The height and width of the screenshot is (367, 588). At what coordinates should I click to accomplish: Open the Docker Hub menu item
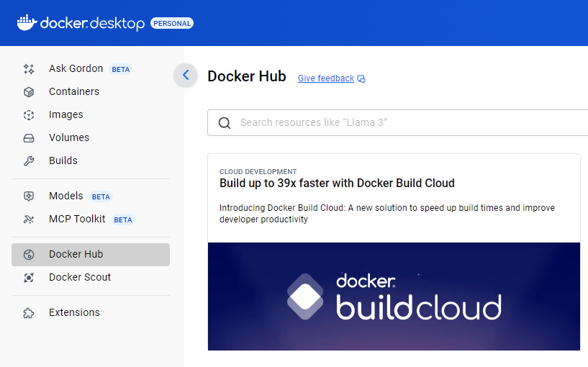point(76,255)
